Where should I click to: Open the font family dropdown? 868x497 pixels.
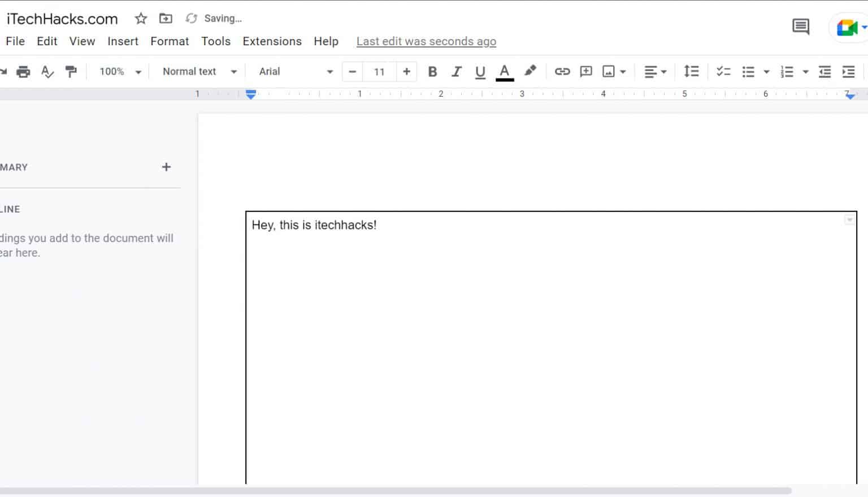click(293, 71)
